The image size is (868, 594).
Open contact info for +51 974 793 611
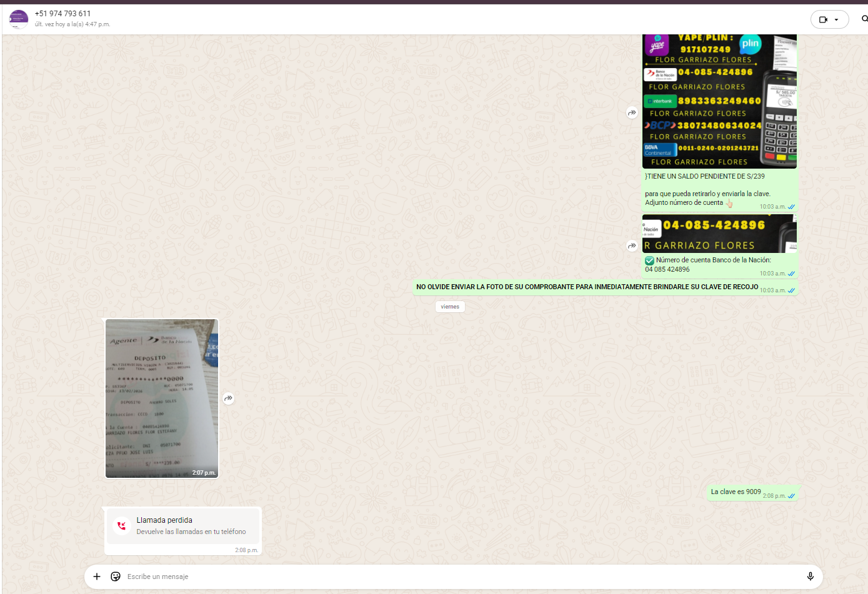coord(62,14)
